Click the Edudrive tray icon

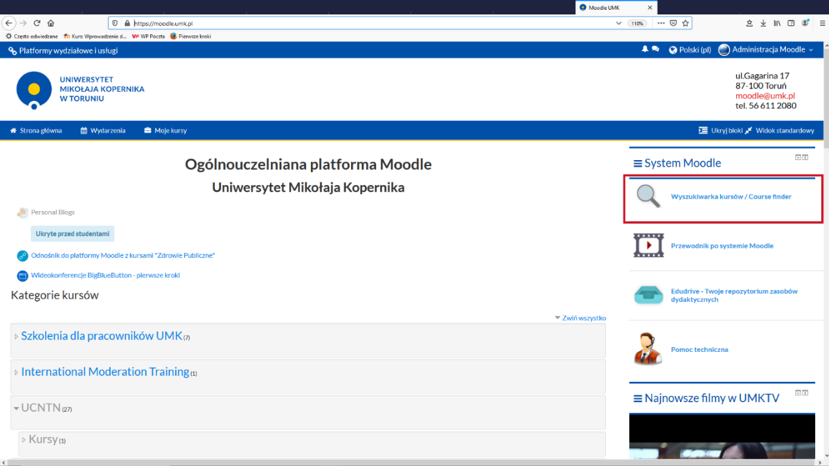(648, 295)
